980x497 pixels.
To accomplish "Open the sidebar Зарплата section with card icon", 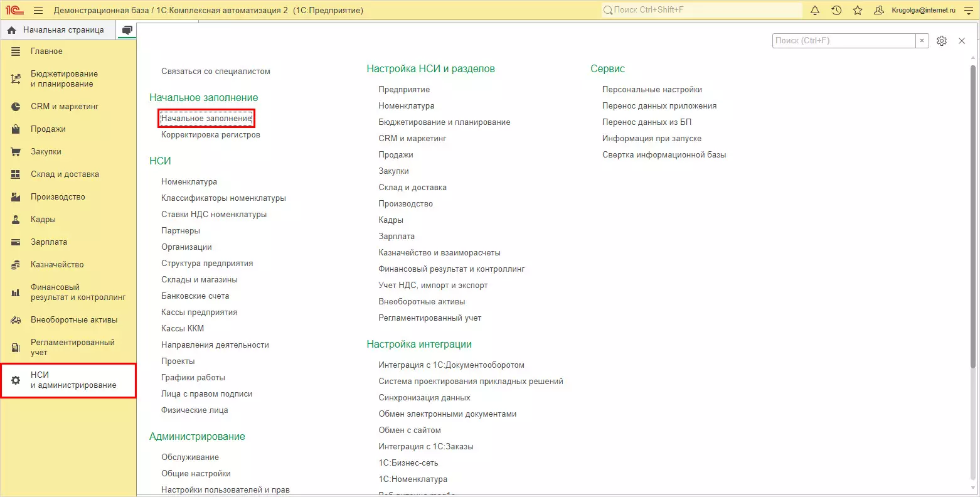I will tap(68, 242).
